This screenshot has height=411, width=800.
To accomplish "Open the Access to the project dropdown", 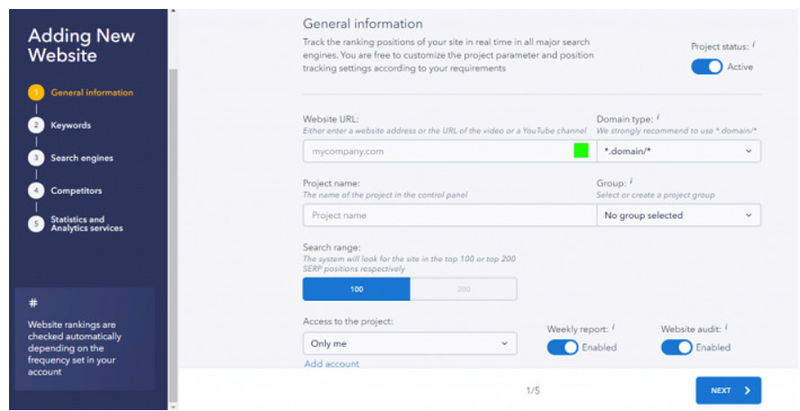I will click(410, 344).
